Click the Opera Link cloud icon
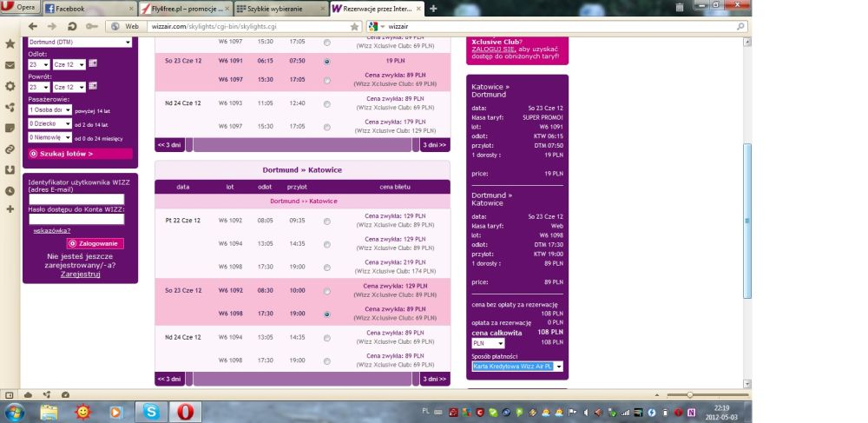Screen dimensions: 868x423 [x=29, y=394]
